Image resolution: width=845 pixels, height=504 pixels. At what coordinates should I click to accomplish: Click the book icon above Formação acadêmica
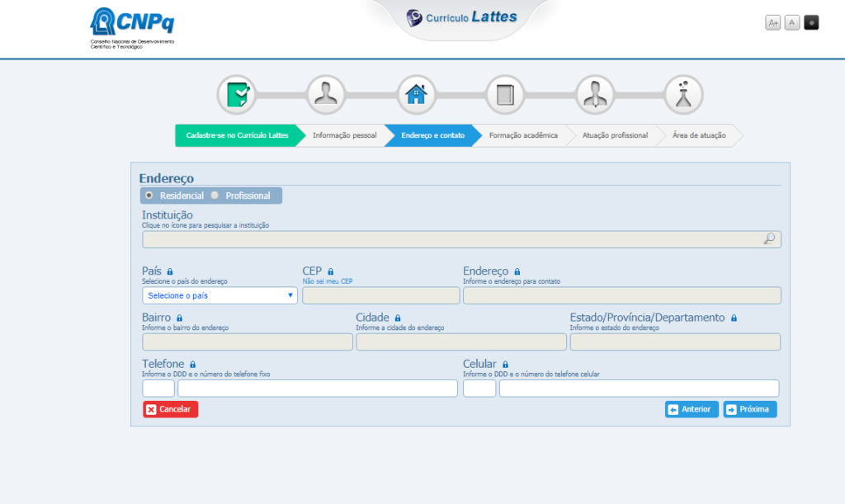click(x=504, y=93)
